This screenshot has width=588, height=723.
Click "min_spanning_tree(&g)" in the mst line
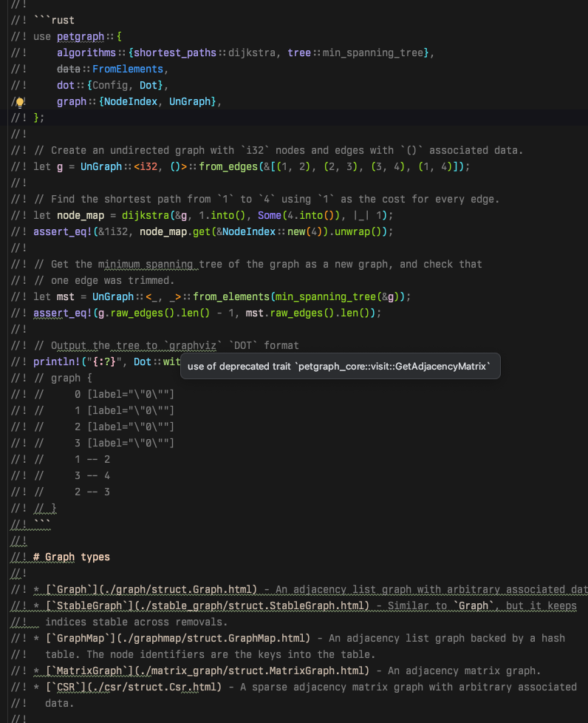click(338, 296)
